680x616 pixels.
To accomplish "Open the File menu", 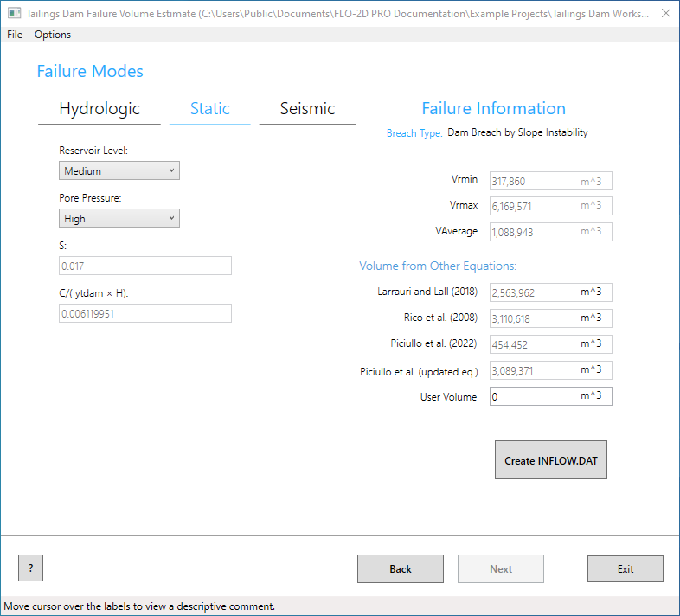I will [x=15, y=35].
